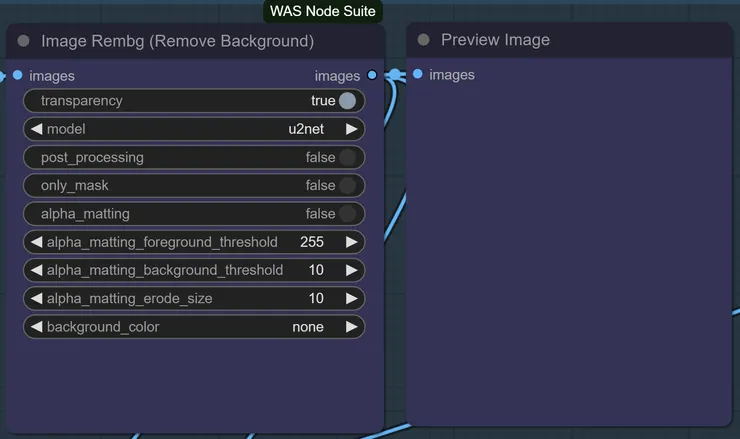Decrease alpha_matting_erode_size with left arrow
Viewport: 740px width, 439px height.
pyautogui.click(x=36, y=298)
